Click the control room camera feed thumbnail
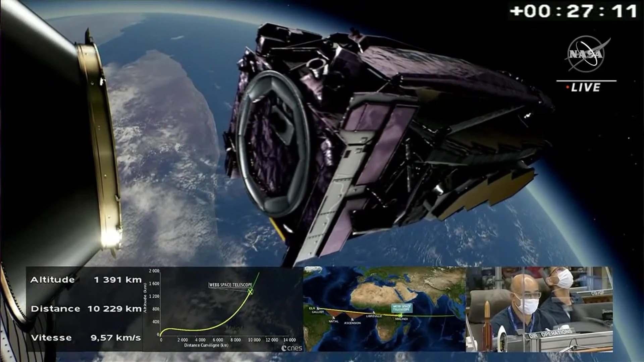This screenshot has height=362, width=644. point(539,309)
